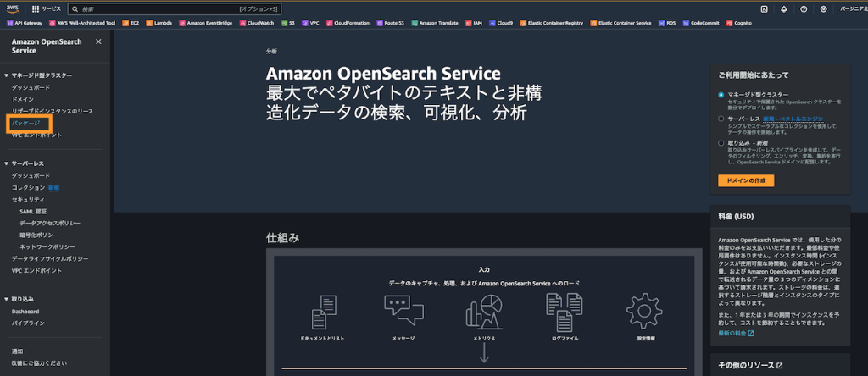Close the Amazon OpenSearch Service sidebar
Screen dimensions: 868x376
(98, 42)
